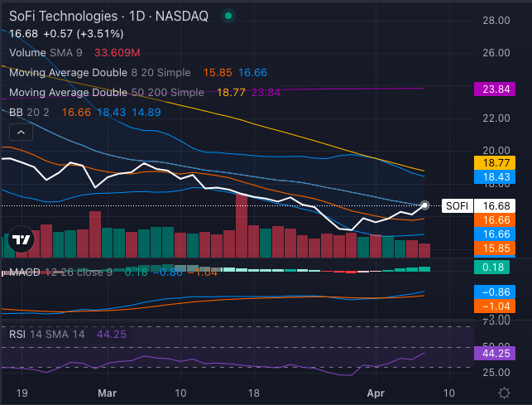This screenshot has height=405, width=532.
Task: Click the tallest red volume bar
Action: [242, 226]
